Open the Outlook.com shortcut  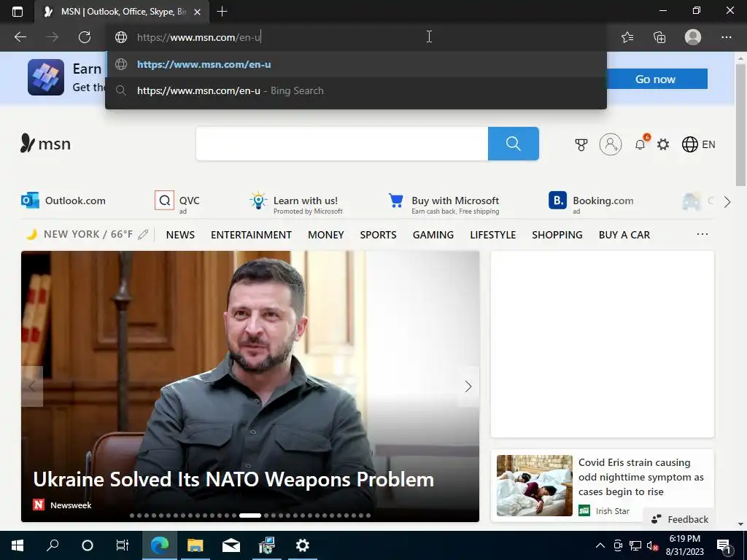pos(63,201)
